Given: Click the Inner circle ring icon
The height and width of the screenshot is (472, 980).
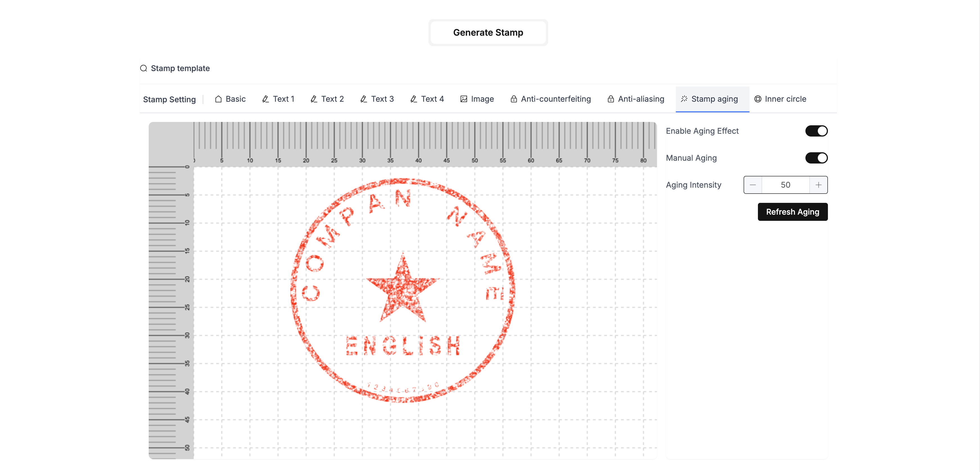Looking at the screenshot, I should 758,99.
